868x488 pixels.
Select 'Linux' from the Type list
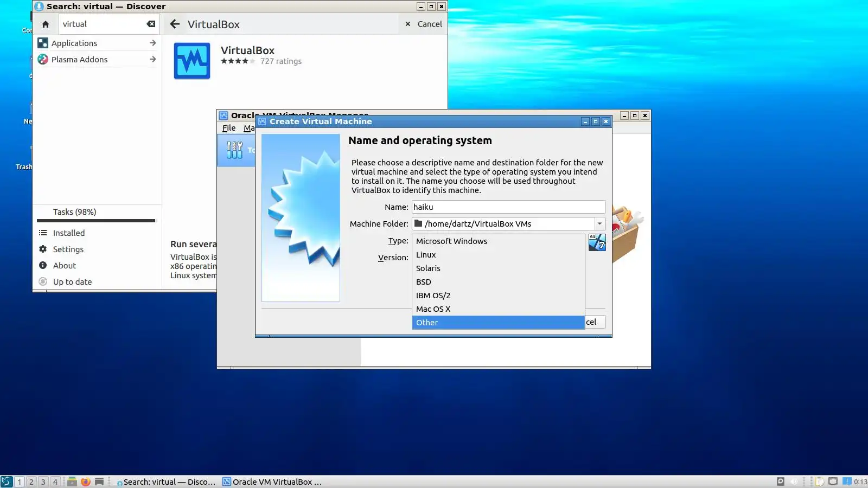pos(499,255)
